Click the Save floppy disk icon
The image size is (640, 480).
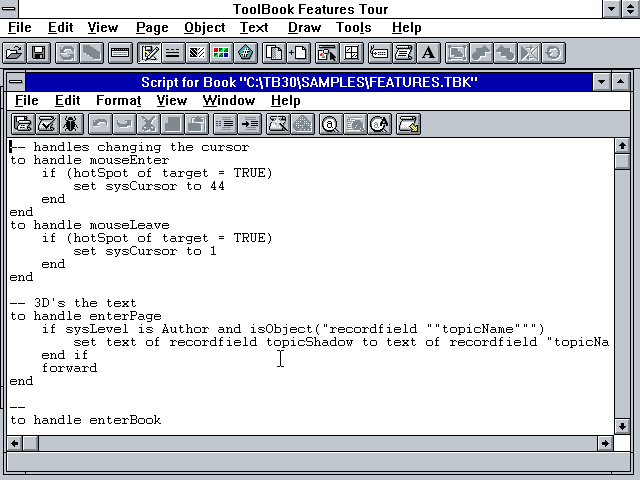click(38, 52)
